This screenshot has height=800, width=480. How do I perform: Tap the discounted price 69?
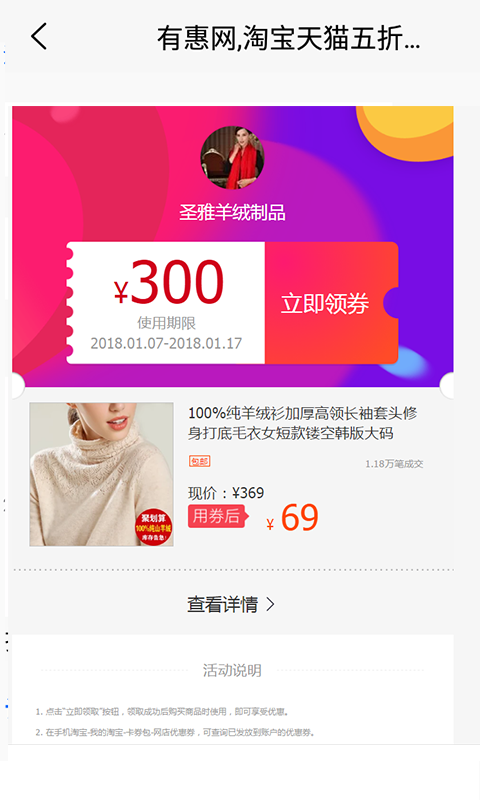click(x=300, y=518)
